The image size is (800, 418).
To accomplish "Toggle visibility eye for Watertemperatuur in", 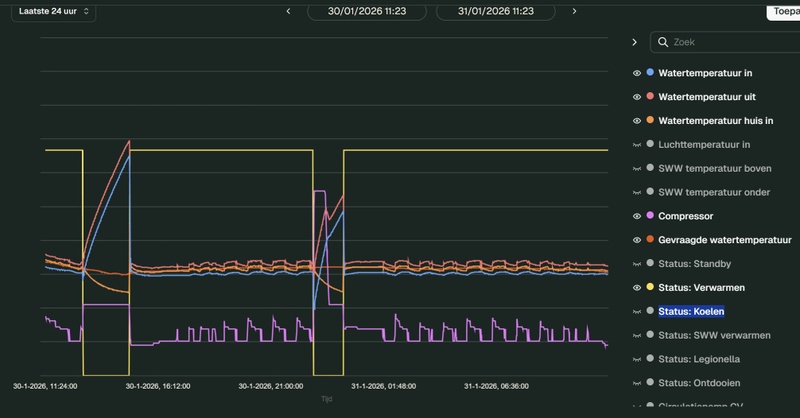I will pyautogui.click(x=637, y=73).
